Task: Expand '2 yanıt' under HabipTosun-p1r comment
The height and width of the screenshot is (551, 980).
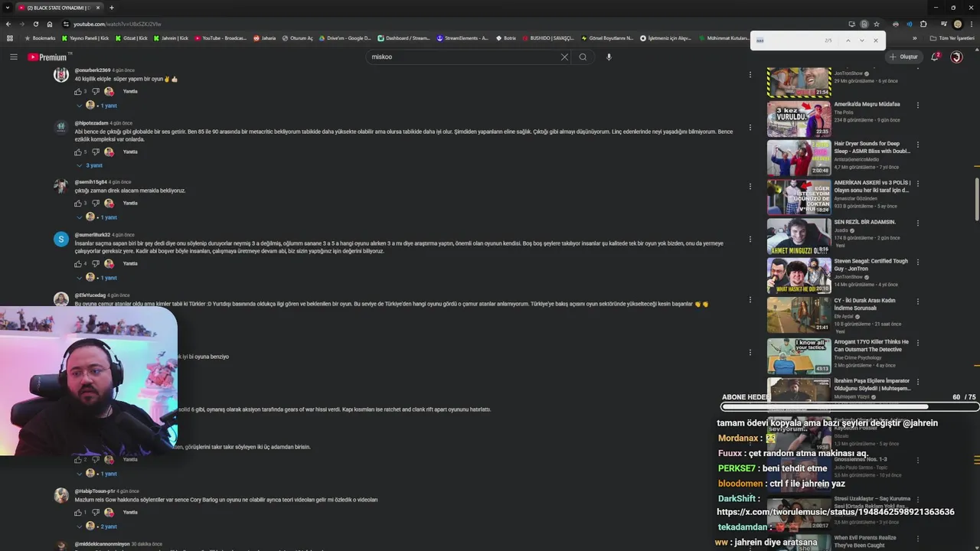Action: [96, 527]
